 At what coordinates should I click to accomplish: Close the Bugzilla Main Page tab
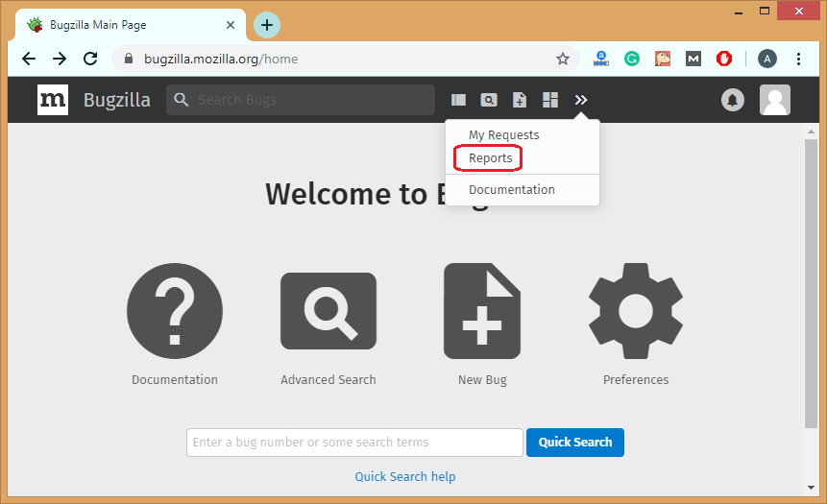click(x=231, y=25)
